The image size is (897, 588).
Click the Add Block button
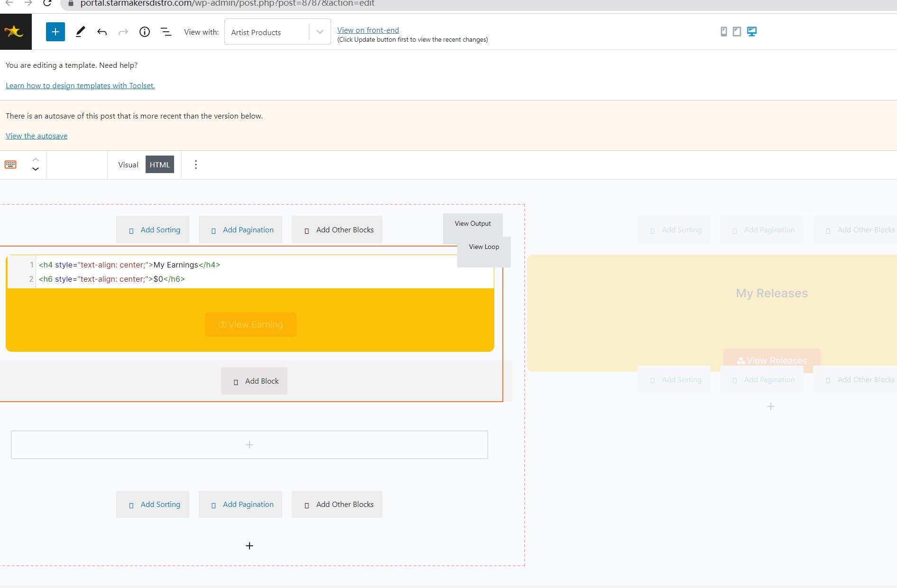click(x=254, y=381)
